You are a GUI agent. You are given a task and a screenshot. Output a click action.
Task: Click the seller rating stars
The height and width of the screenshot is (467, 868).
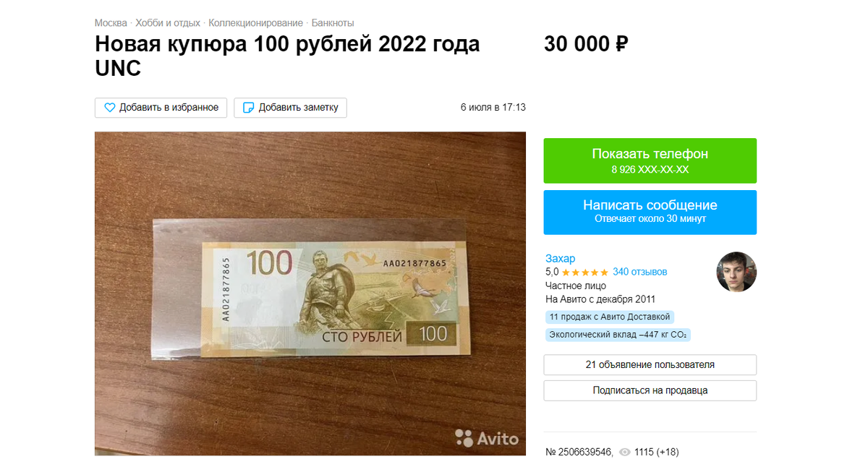point(585,273)
